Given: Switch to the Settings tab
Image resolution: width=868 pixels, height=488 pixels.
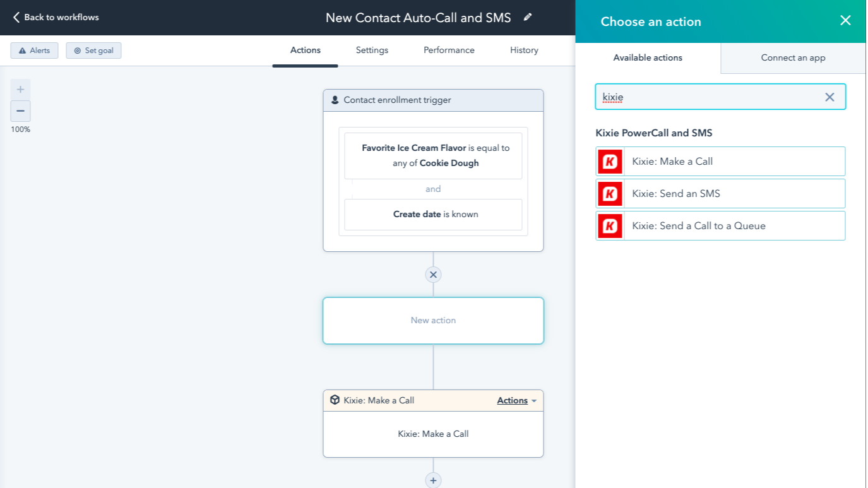Looking at the screenshot, I should [x=371, y=50].
